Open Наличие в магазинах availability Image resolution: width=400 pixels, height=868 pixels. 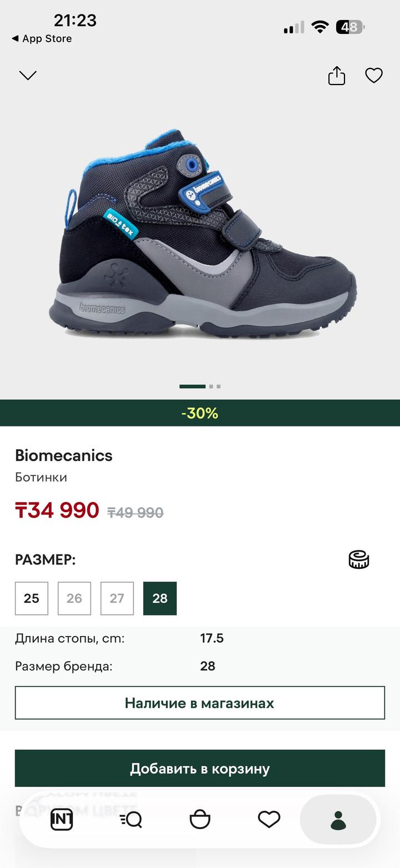[x=200, y=703]
